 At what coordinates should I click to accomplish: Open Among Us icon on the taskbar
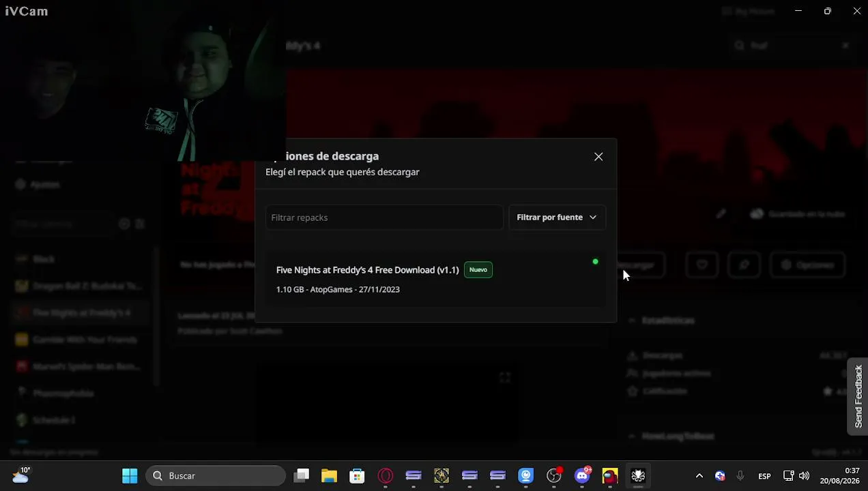(610, 475)
